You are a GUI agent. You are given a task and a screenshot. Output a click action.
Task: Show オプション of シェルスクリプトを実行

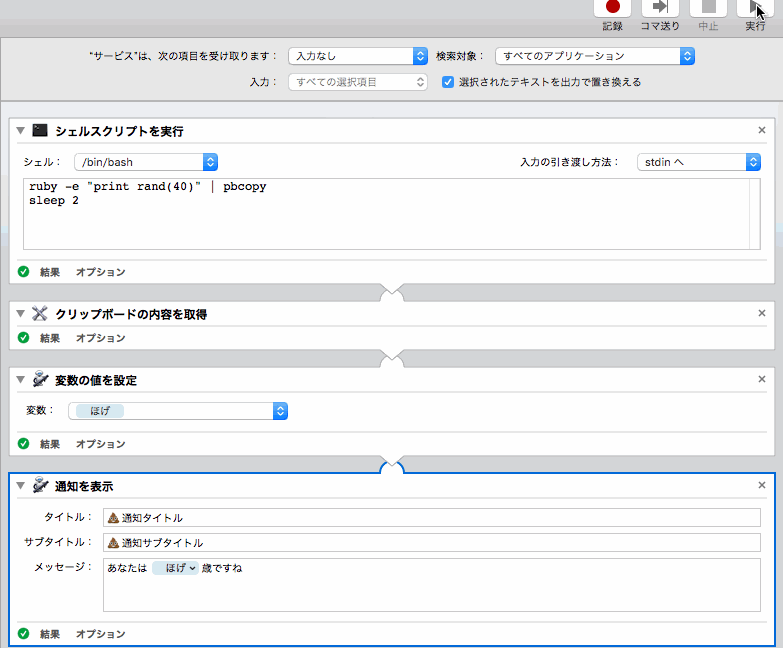pyautogui.click(x=100, y=272)
